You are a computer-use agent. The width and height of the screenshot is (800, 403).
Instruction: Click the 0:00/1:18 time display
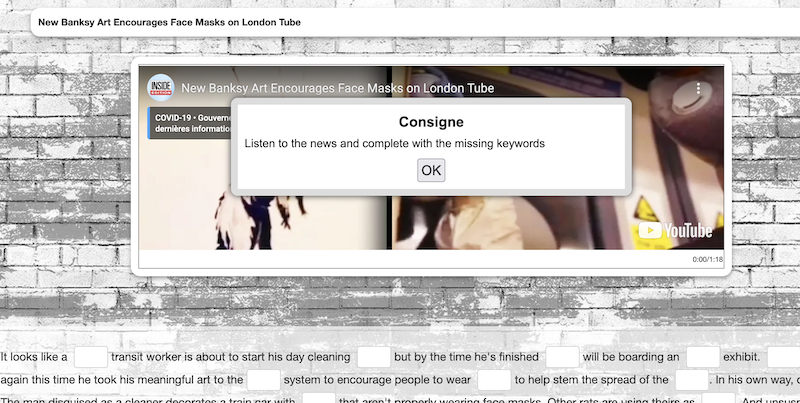point(707,260)
